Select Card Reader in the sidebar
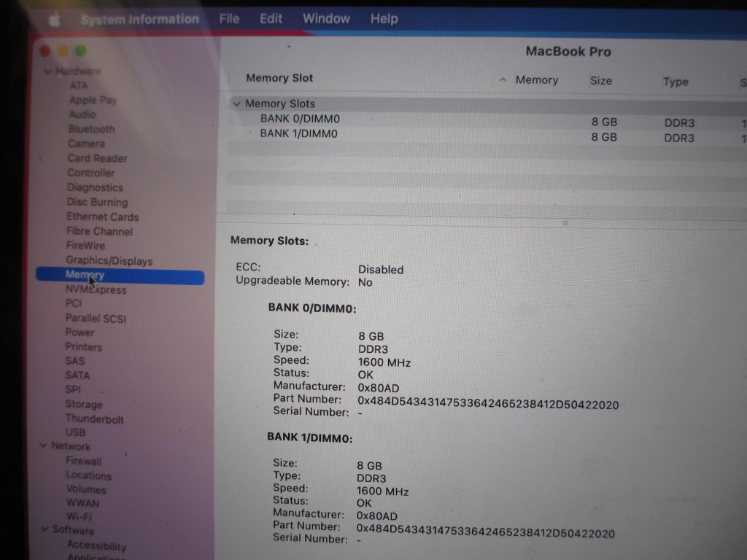This screenshot has width=747, height=560. 97,158
